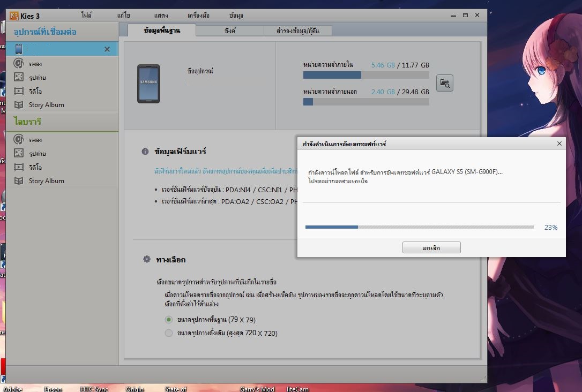Open library รูปถ่าย icon
Image resolution: width=582 pixels, height=392 pixels.
19,153
